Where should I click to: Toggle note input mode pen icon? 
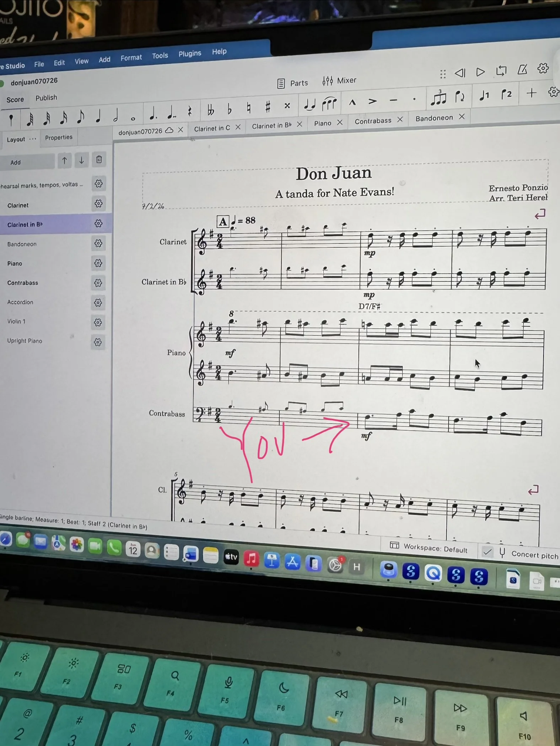[x=11, y=120]
